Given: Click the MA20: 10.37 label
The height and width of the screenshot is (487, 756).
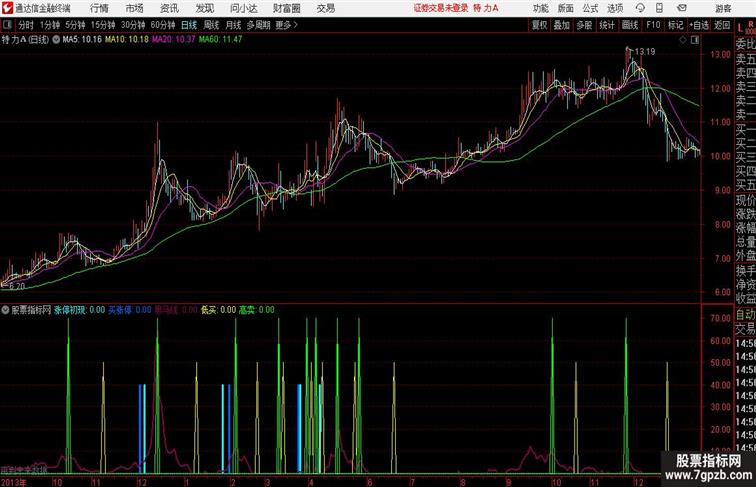Looking at the screenshot, I should (174, 40).
